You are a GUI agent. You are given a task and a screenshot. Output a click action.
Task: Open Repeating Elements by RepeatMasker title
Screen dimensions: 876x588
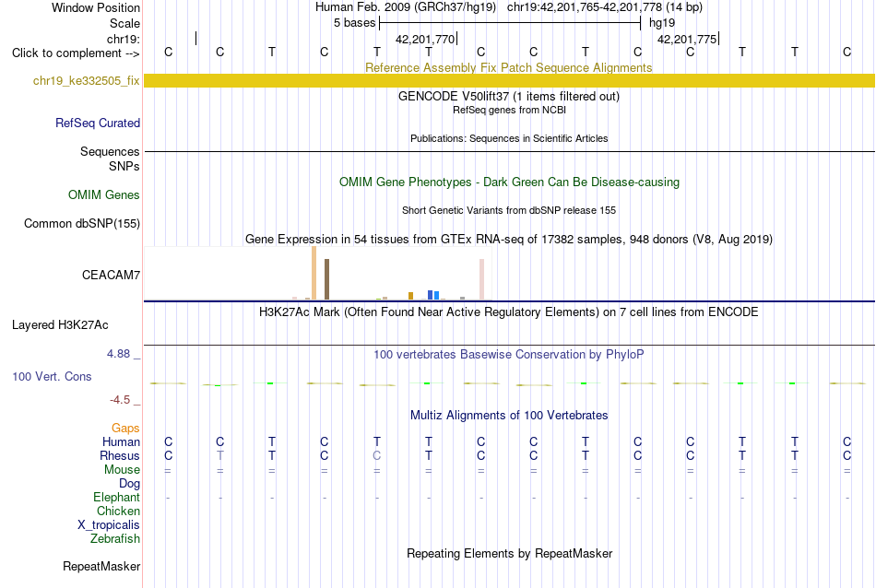point(509,553)
